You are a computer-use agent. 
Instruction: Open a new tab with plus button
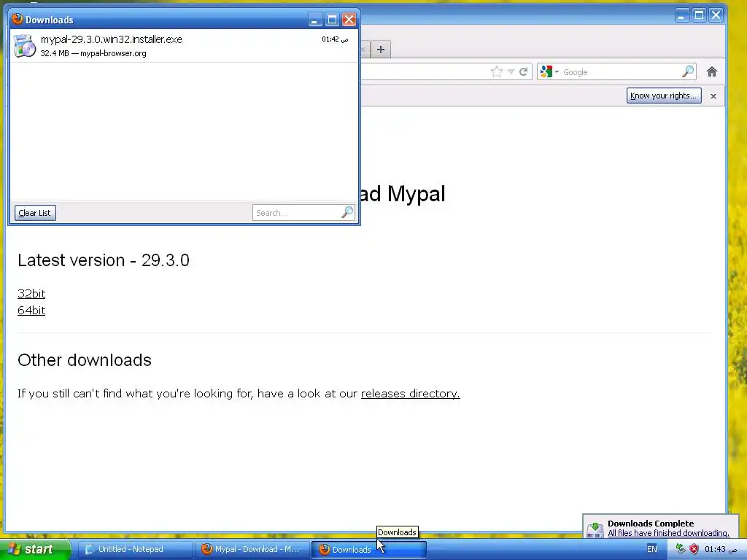point(381,50)
